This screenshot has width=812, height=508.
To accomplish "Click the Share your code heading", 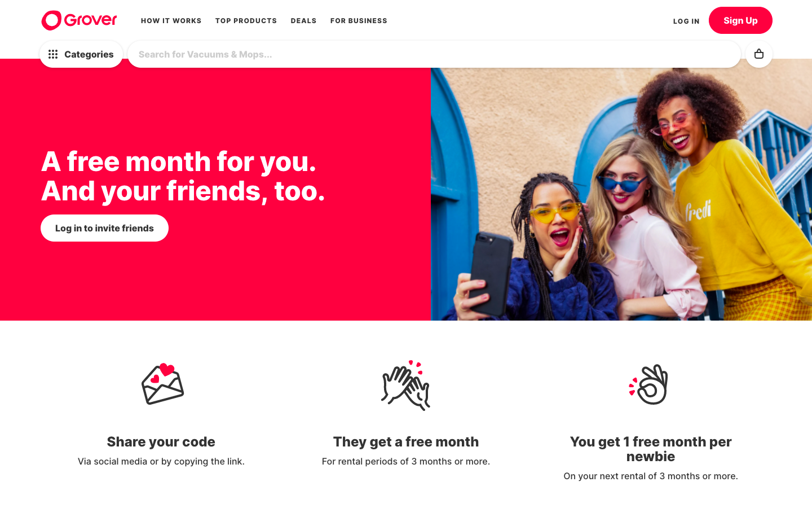I will point(161,442).
